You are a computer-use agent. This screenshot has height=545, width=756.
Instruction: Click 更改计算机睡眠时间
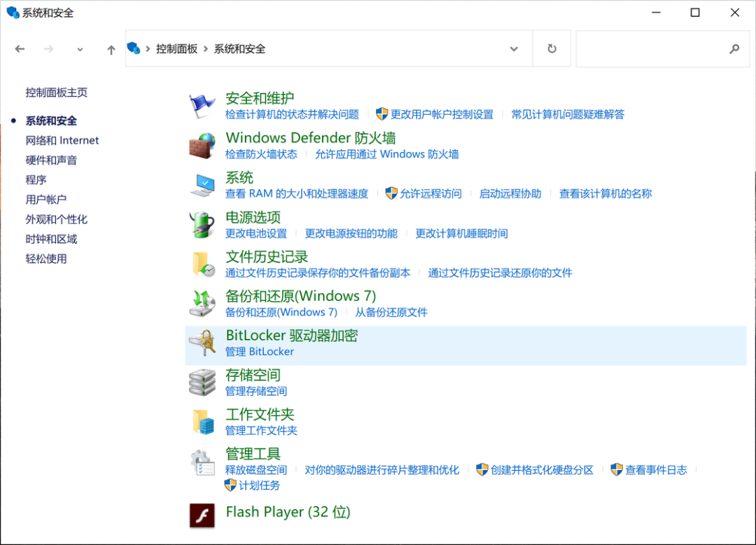pos(461,233)
